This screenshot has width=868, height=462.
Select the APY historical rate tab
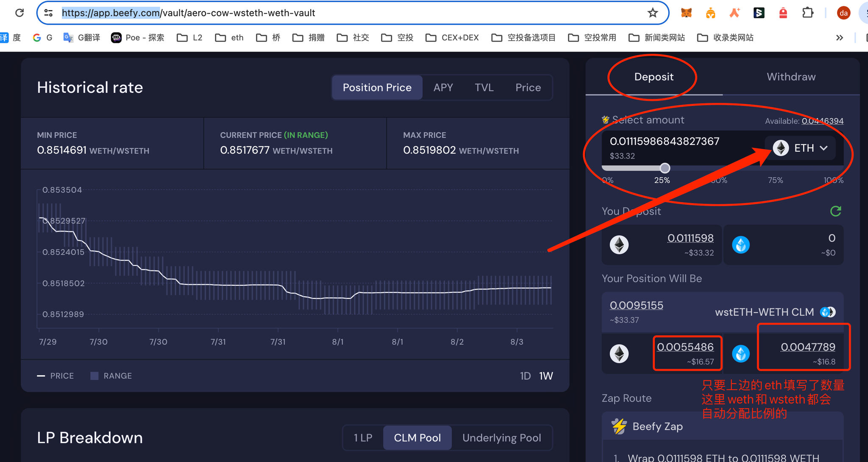coord(443,87)
